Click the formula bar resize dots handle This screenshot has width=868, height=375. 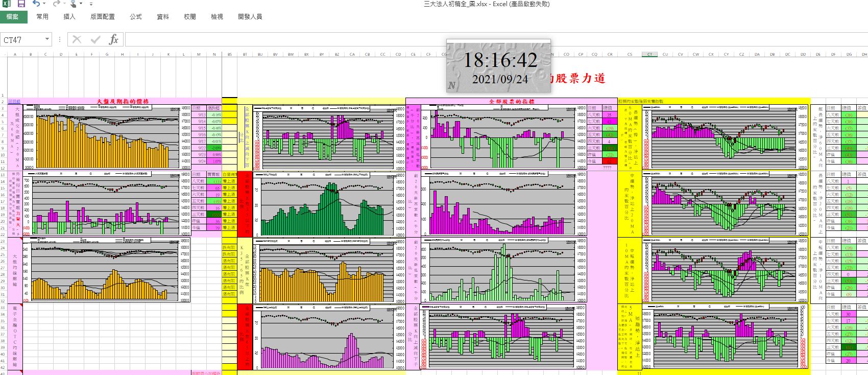(x=60, y=40)
